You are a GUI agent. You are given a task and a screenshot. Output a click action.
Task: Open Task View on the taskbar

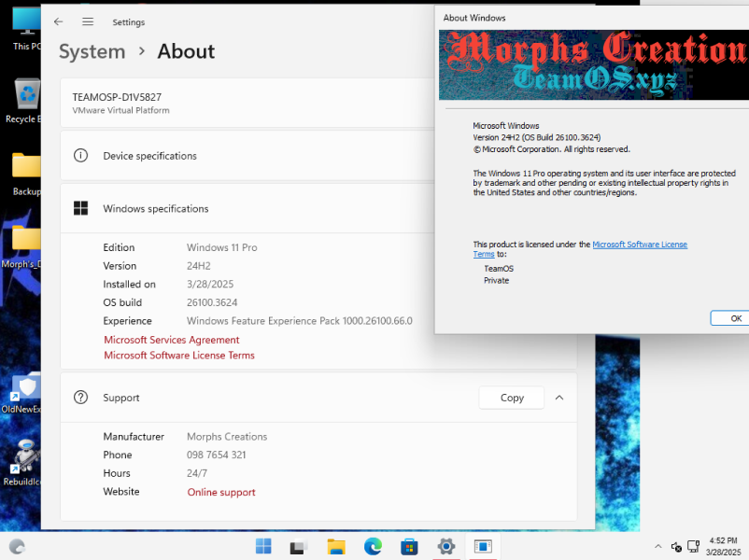click(x=300, y=546)
